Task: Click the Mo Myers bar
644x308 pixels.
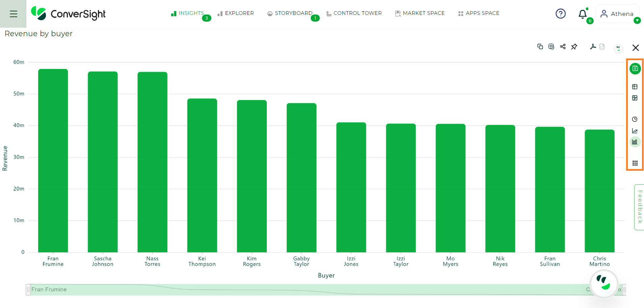Action: tap(450, 188)
